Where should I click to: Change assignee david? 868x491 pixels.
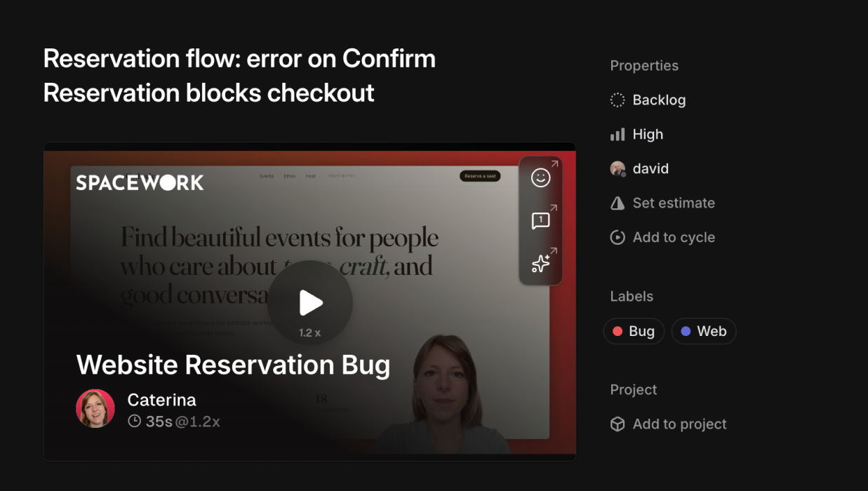coord(639,168)
